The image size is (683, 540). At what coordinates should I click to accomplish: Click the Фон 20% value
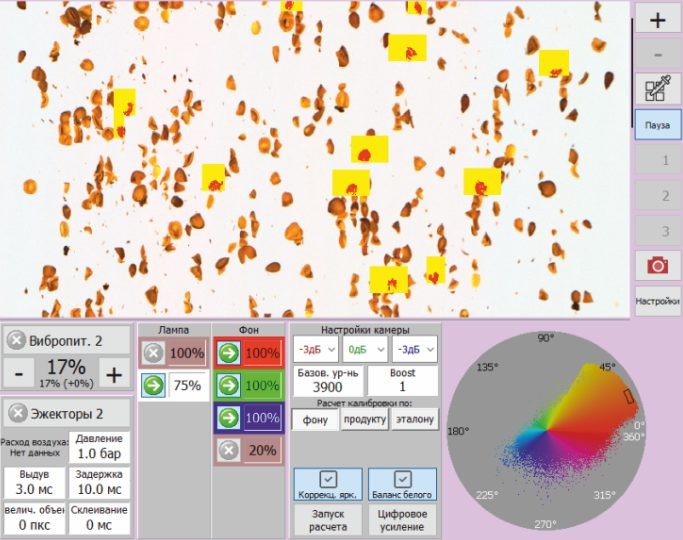coord(263,450)
